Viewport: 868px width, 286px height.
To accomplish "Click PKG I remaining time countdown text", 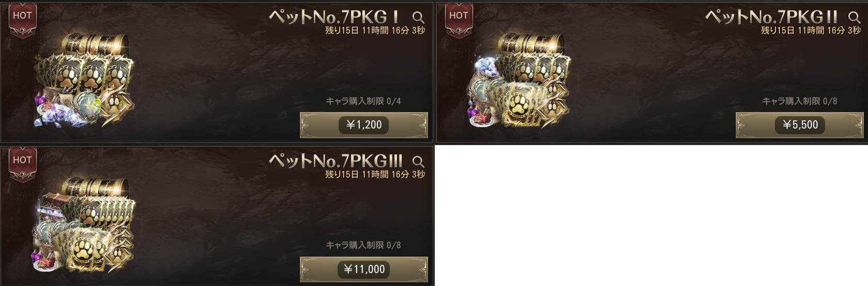I will [375, 30].
